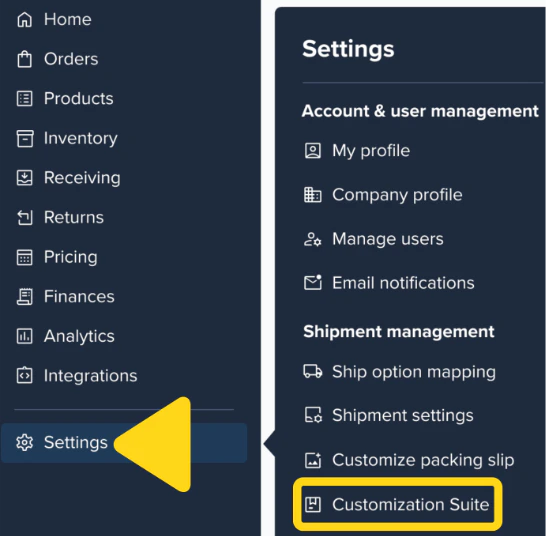
Task: Open Email notifications settings
Action: [x=403, y=283]
